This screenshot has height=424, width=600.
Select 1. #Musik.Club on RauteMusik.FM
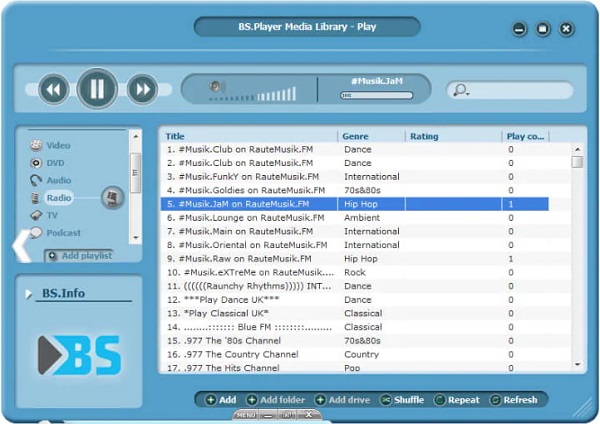354,149
